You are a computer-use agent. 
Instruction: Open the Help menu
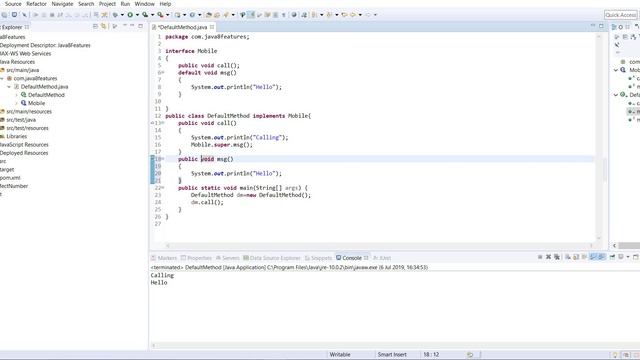coord(165,4)
